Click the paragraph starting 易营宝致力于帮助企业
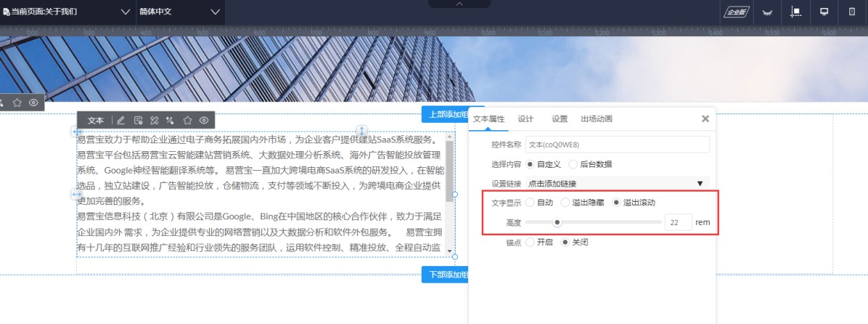This screenshot has height=324, width=868. (260, 171)
